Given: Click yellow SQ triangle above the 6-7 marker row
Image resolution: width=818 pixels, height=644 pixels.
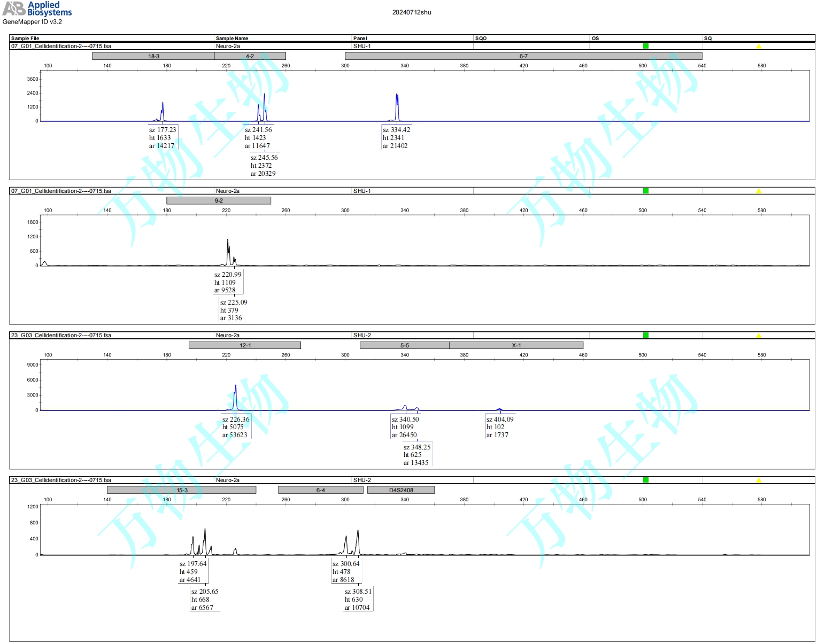Looking at the screenshot, I should pos(758,46).
